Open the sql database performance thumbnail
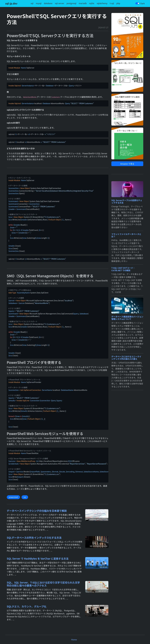 point(97,515)
